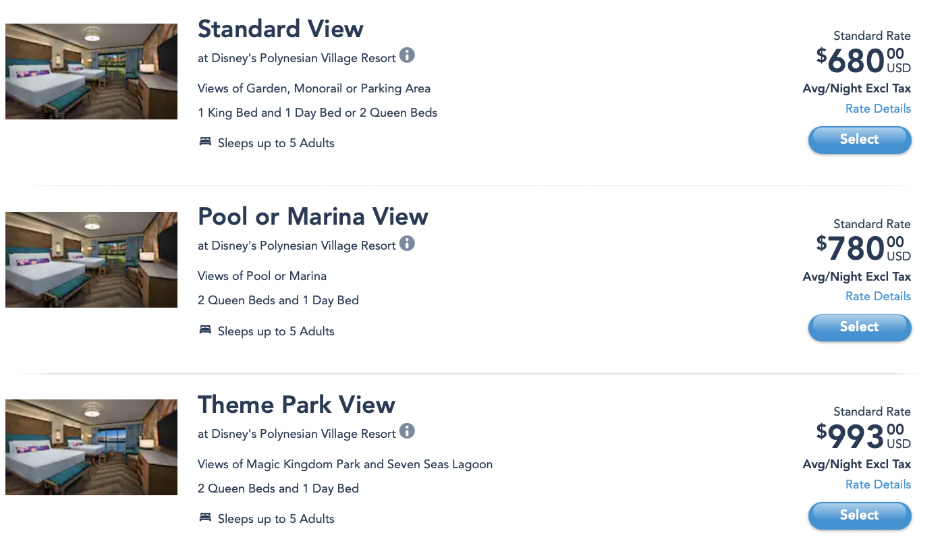Click bed icon in Theme Park View listing
Image resolution: width=942 pixels, height=560 pixels.
(205, 517)
